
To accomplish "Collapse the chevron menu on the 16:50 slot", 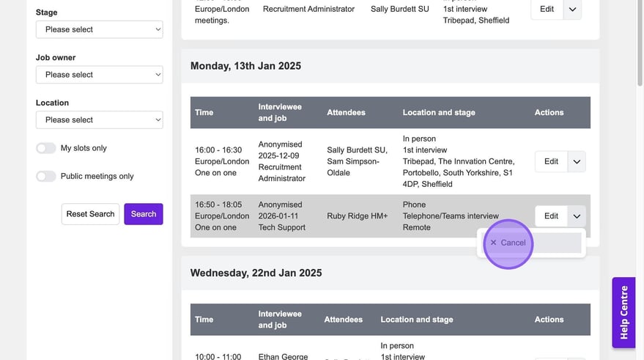I will coord(577,216).
